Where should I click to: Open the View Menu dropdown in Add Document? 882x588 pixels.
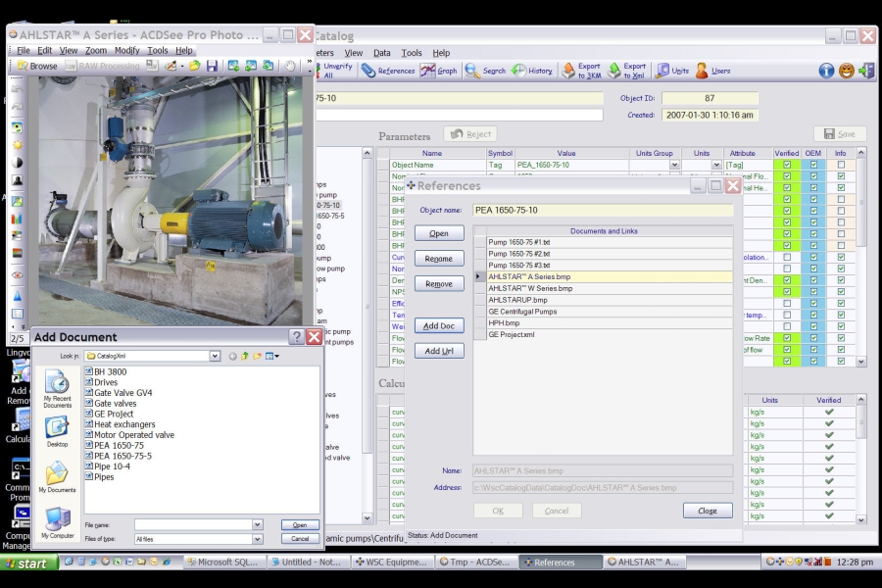pos(272,356)
